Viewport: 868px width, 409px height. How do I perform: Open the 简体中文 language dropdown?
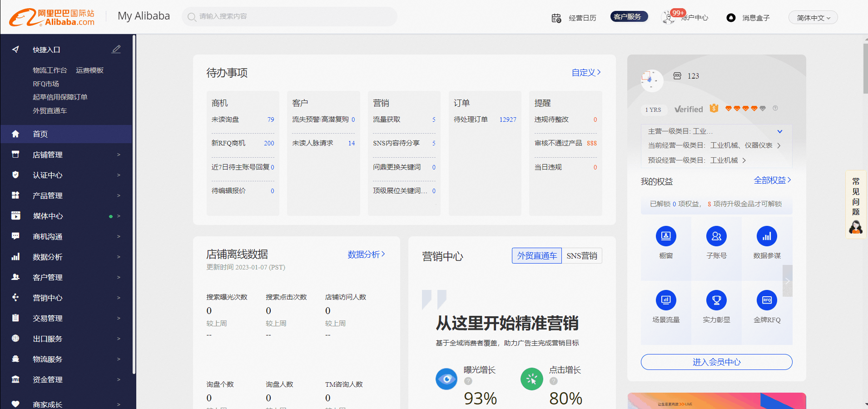point(813,18)
